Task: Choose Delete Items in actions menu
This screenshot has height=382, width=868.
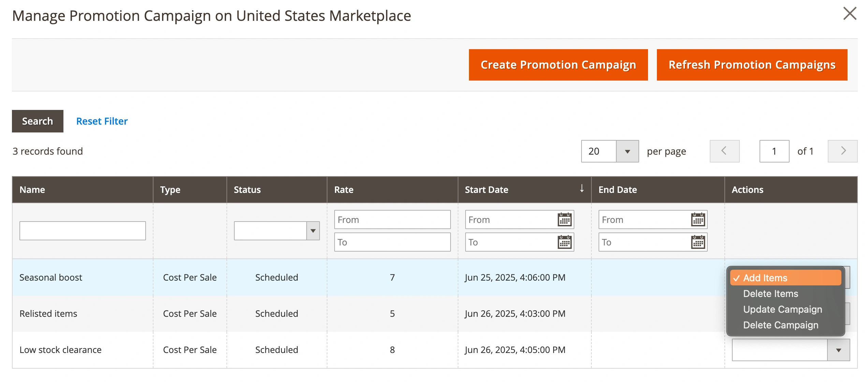Action: pos(770,294)
